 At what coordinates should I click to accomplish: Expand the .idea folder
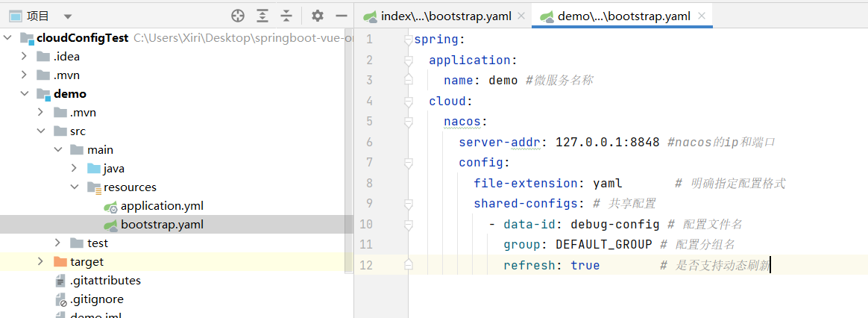(x=24, y=56)
